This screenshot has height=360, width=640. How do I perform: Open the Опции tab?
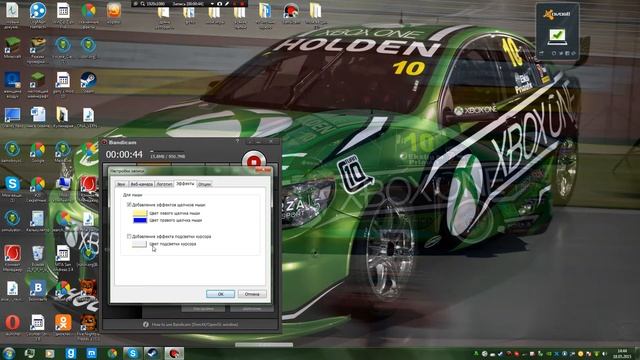click(x=204, y=184)
